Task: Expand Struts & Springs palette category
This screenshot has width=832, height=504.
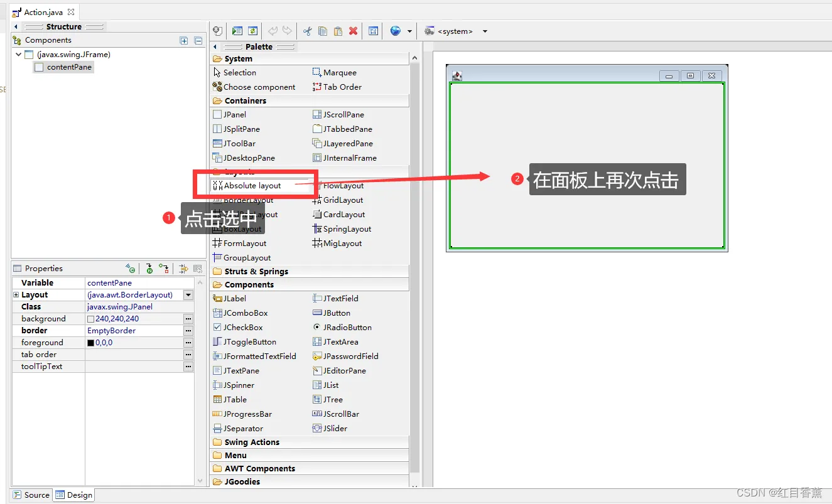Action: tap(310, 272)
